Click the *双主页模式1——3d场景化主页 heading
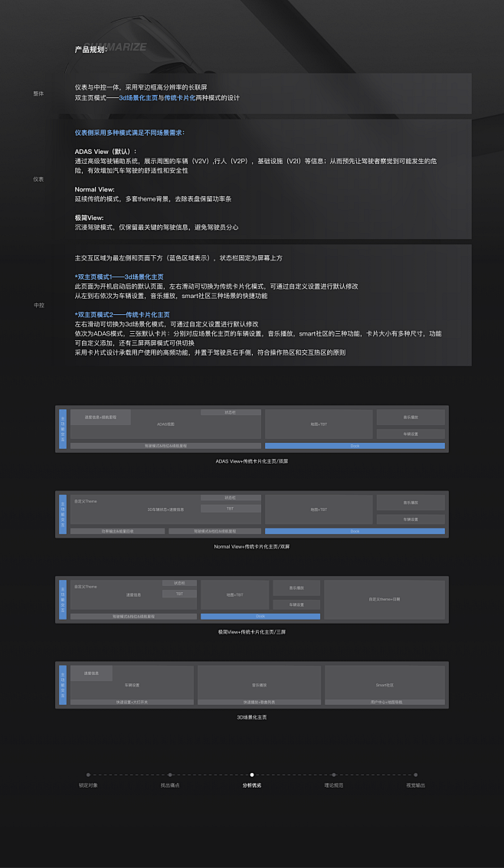 pos(119,277)
